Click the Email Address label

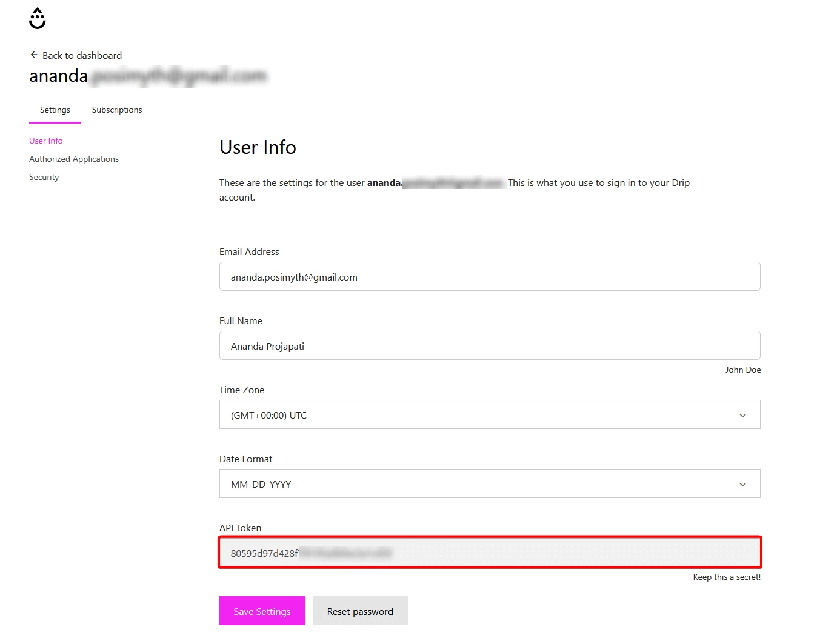[249, 251]
